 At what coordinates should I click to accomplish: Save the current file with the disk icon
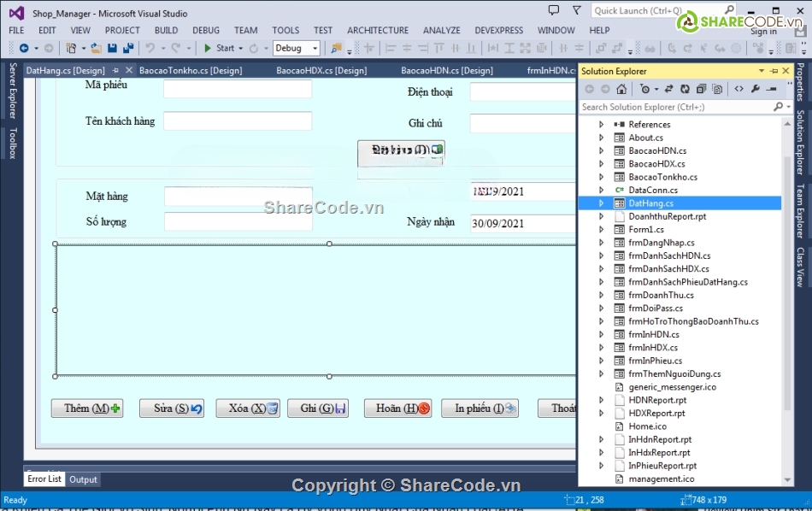click(112, 48)
